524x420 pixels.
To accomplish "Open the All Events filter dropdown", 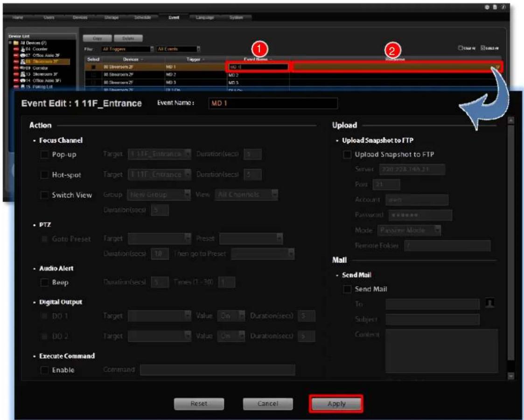I will pos(178,49).
